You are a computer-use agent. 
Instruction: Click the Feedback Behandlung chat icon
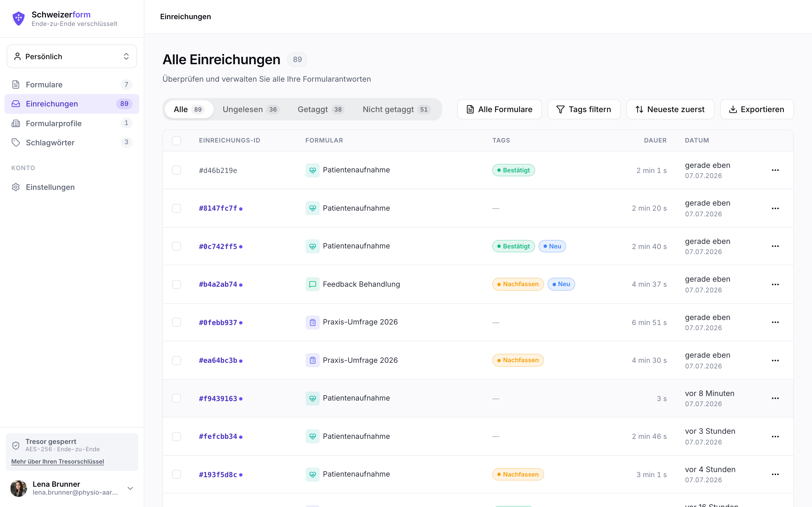(x=312, y=284)
